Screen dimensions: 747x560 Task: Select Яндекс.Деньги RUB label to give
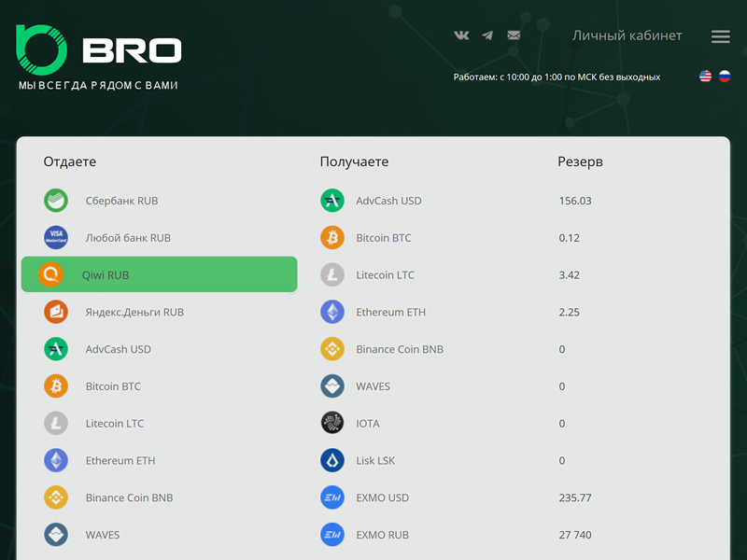coord(134,313)
